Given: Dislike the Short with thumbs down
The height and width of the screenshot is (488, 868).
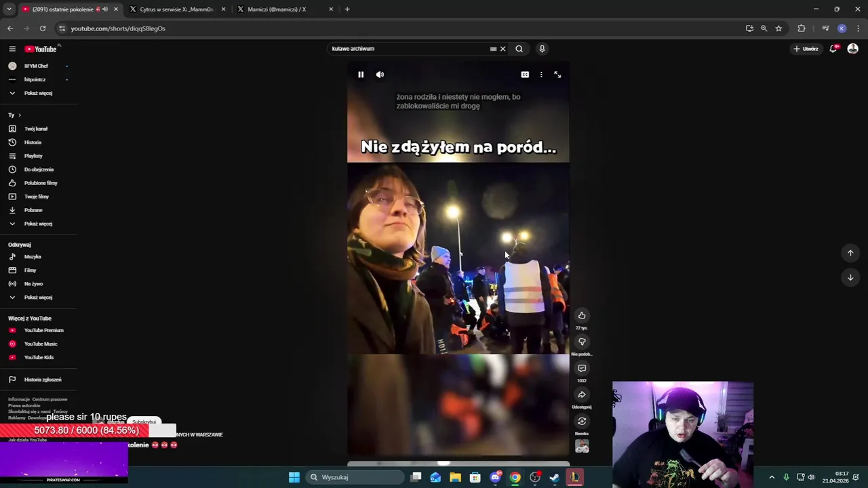Looking at the screenshot, I should 582,342.
